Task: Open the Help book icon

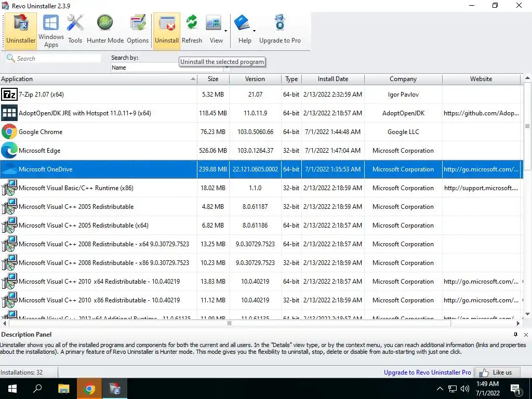Action: click(242, 23)
